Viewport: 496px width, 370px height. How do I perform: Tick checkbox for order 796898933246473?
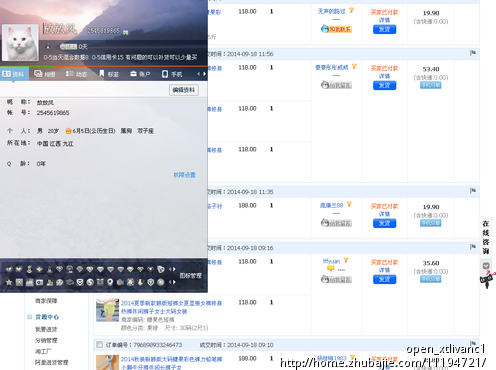(x=99, y=344)
